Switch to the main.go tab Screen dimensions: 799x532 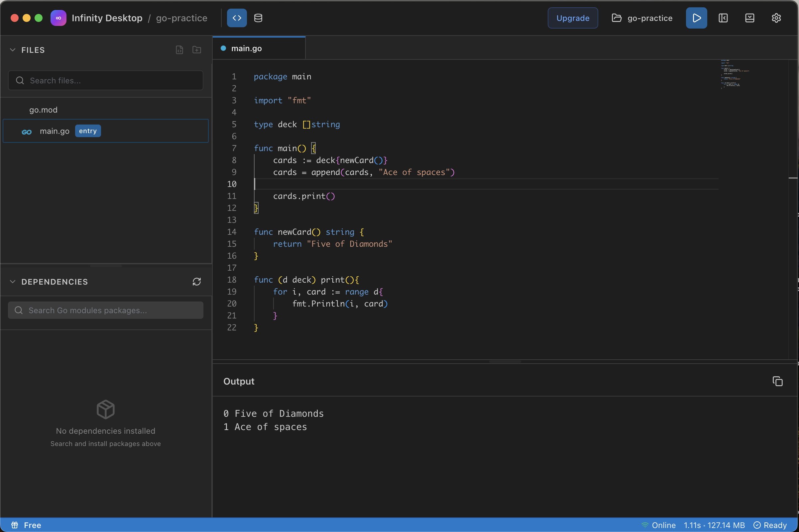[246, 48]
